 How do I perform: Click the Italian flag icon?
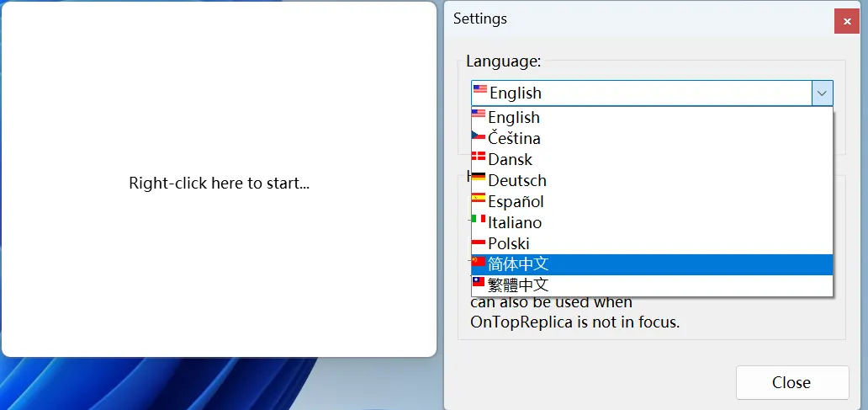tap(479, 220)
